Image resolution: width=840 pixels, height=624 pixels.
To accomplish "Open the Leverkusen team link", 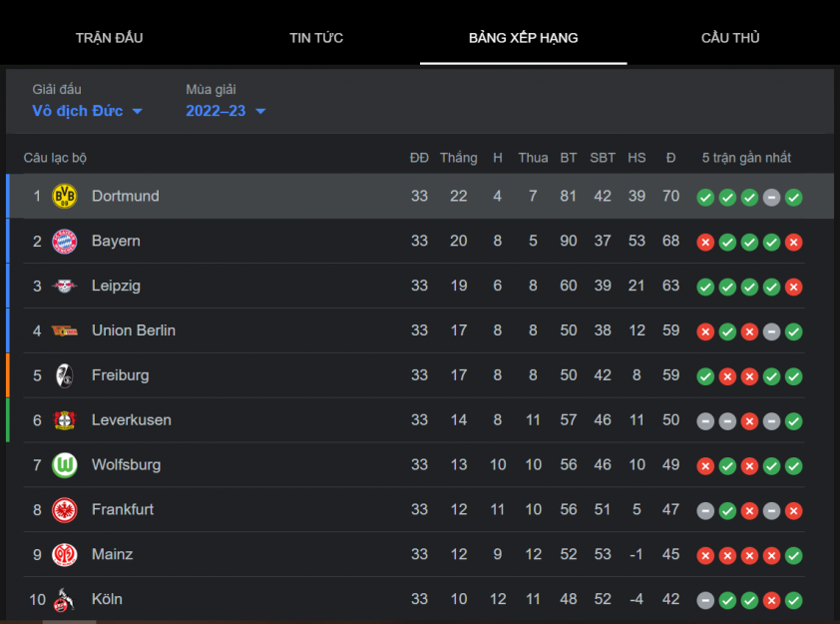I will (132, 420).
